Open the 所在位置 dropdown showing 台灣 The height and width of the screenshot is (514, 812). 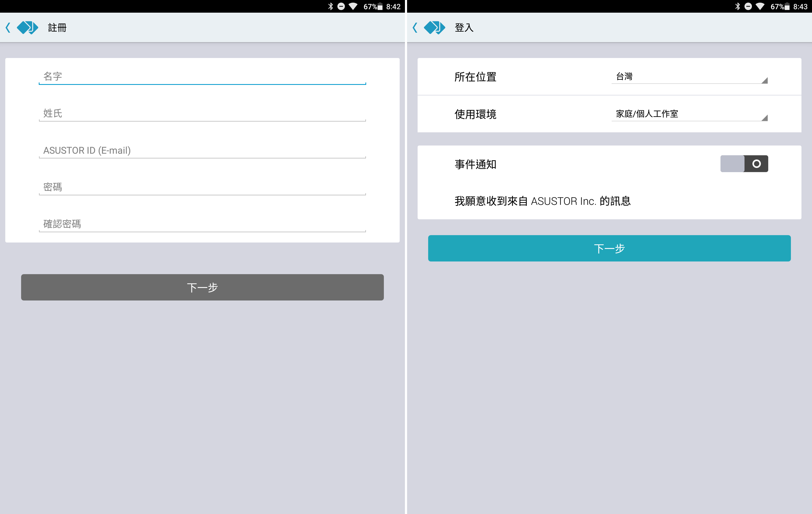pos(690,76)
